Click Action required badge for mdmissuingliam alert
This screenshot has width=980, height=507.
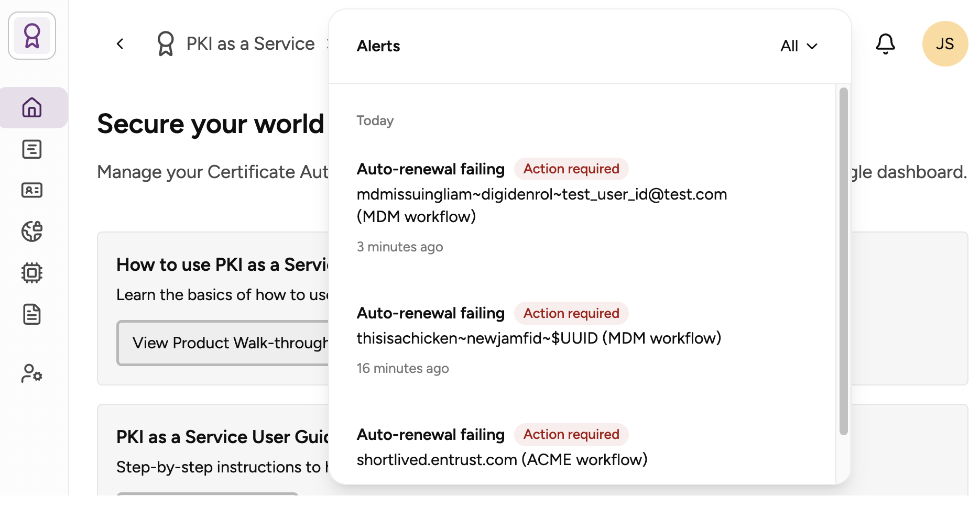(x=571, y=169)
